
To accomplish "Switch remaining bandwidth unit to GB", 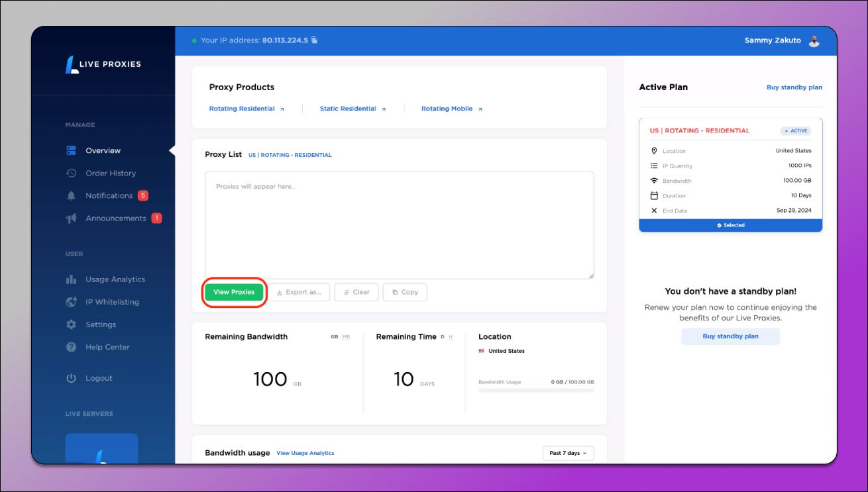I will click(x=335, y=337).
